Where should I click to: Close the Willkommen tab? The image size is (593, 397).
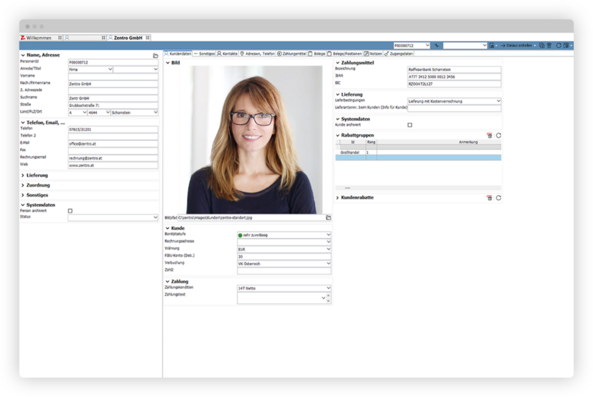tap(60, 38)
